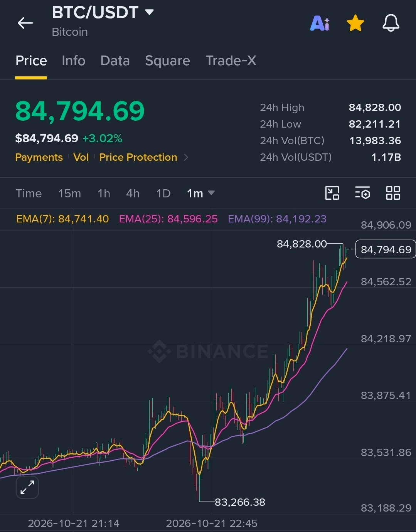
Task: Click the large green 84,794.69 price
Action: (x=80, y=111)
